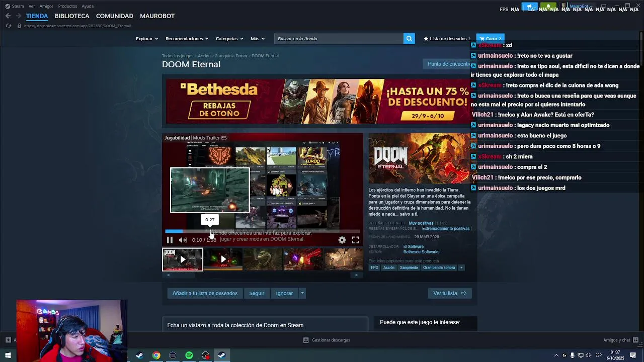Switch to the COMUNIDAD tab
This screenshot has height=362, width=644.
115,16
